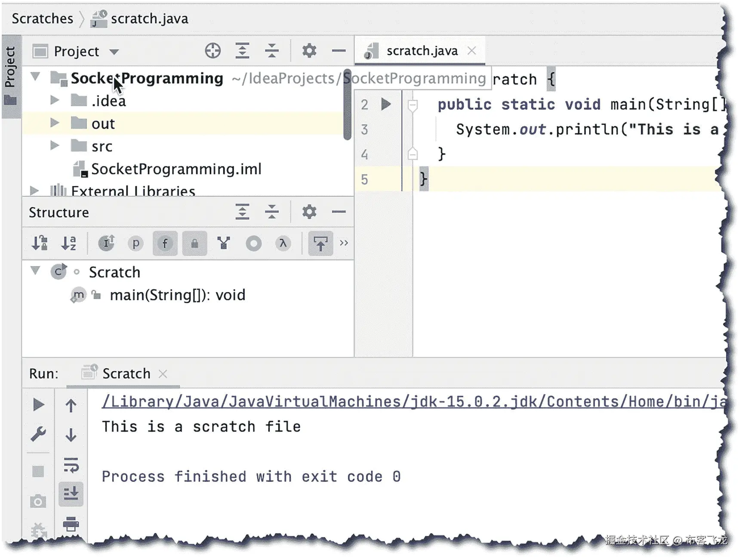Select main(String[]): void method

[177, 295]
